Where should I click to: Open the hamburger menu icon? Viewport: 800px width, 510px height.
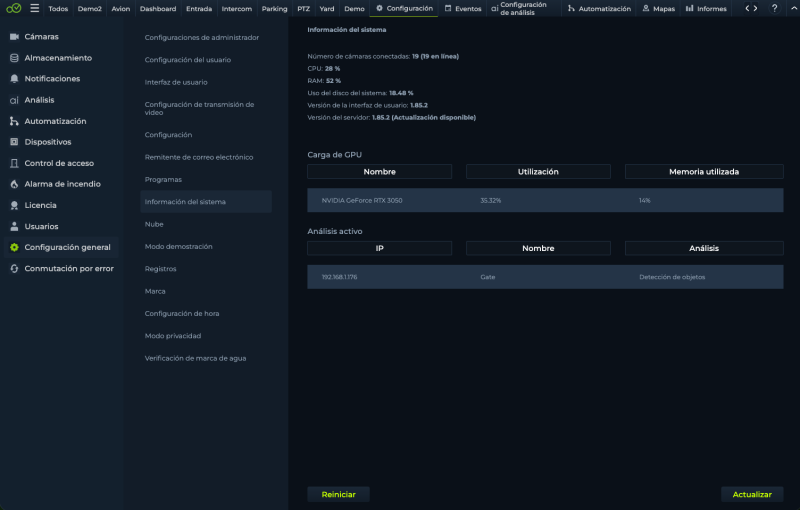tap(35, 8)
